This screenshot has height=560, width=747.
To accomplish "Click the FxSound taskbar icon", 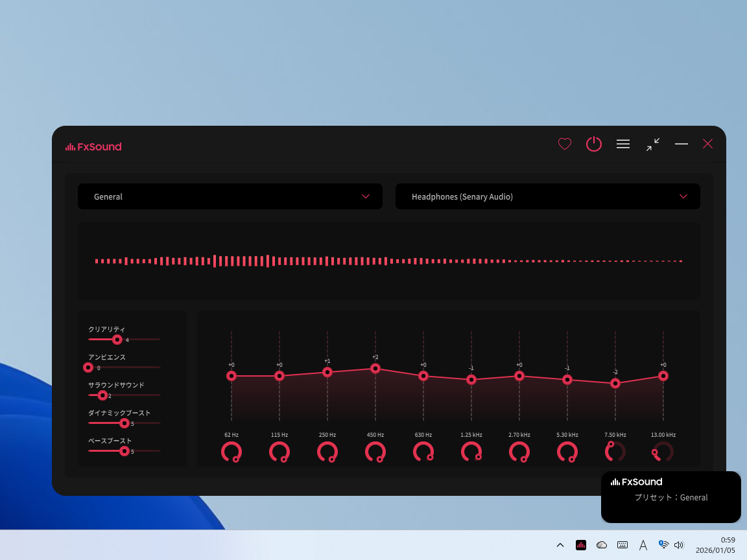I will [581, 545].
